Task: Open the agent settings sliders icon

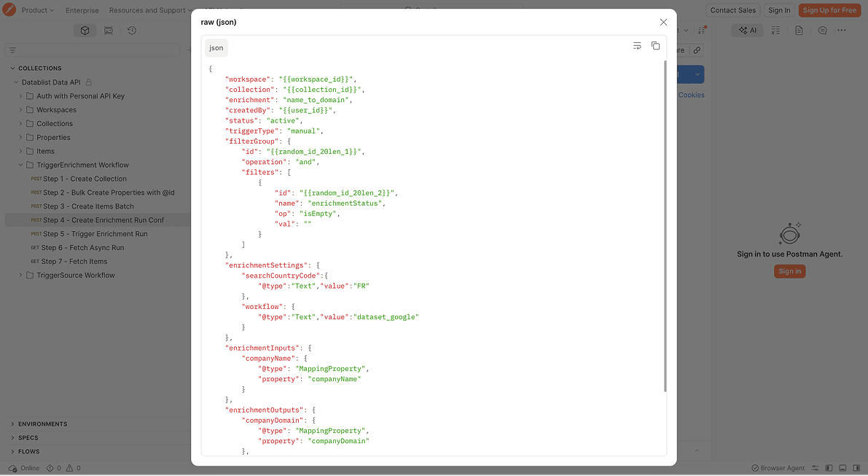Action: click(815, 468)
